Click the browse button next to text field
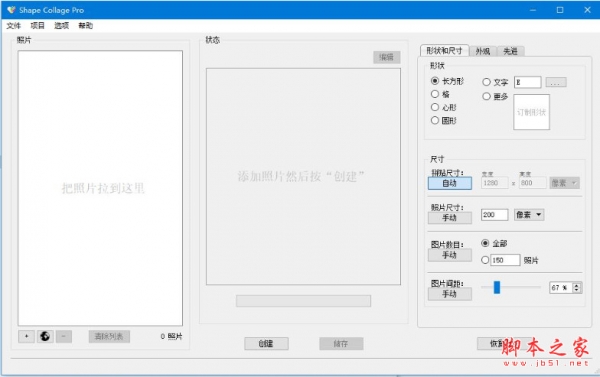600x377 pixels. click(556, 82)
